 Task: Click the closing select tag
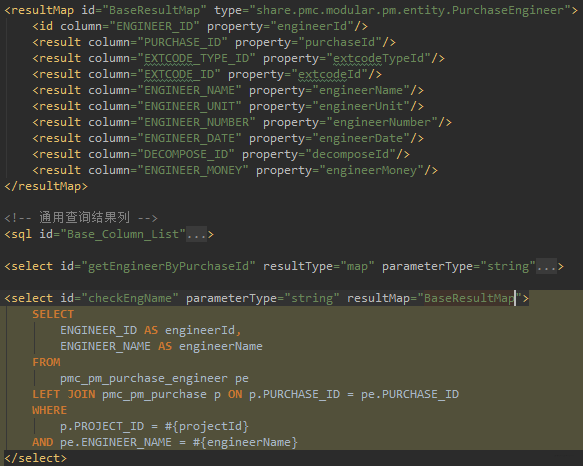click(36, 458)
